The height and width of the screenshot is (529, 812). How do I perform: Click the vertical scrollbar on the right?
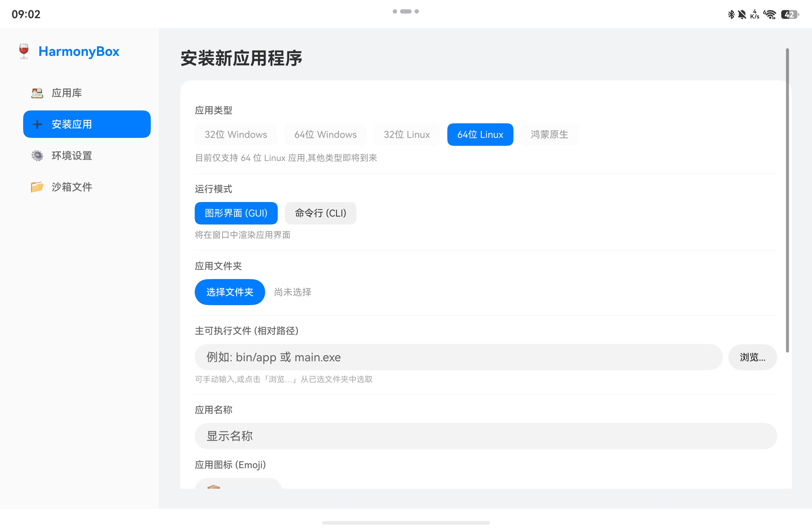tap(788, 200)
